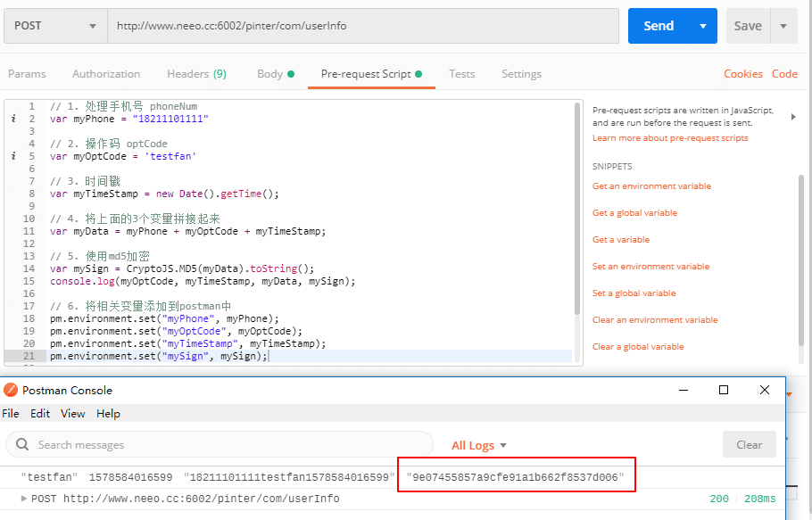Select the Pre-request Script tab

(x=371, y=74)
